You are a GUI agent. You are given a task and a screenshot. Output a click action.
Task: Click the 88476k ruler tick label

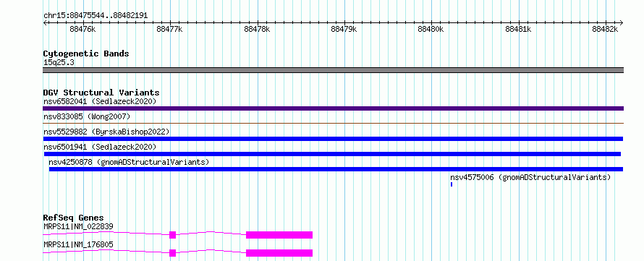click(x=83, y=29)
